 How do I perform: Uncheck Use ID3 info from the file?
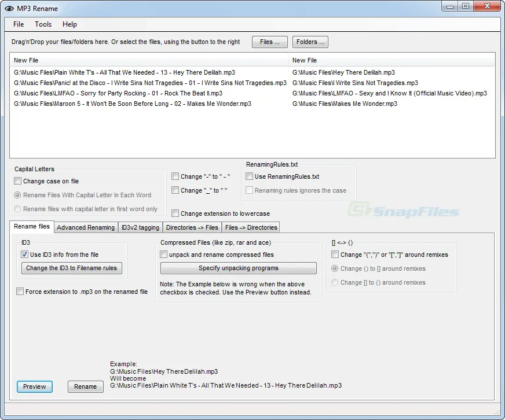click(24, 255)
